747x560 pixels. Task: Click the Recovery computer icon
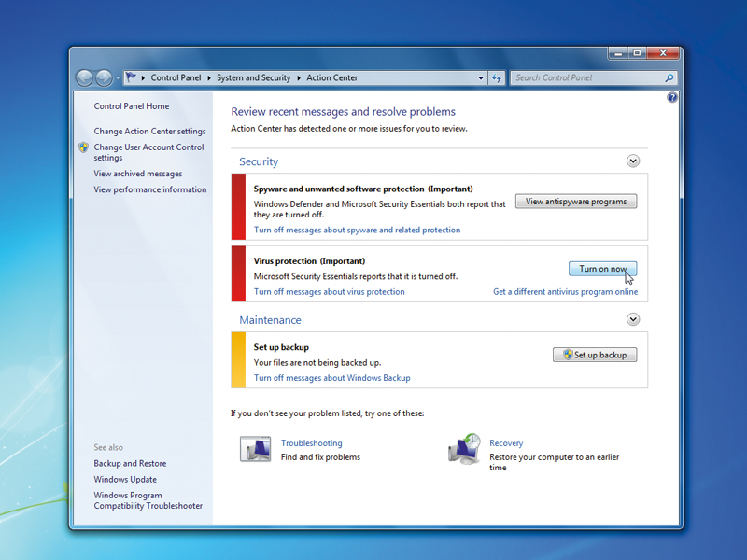464,449
